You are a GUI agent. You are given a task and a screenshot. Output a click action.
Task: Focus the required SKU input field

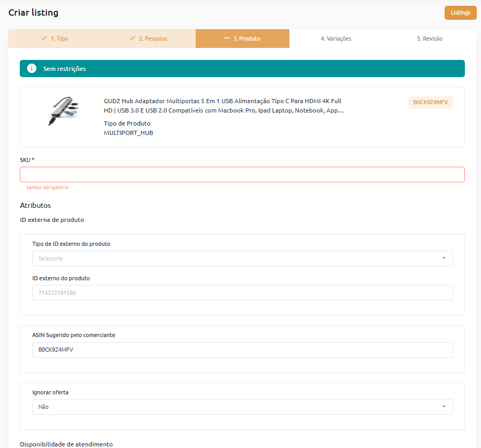[242, 175]
